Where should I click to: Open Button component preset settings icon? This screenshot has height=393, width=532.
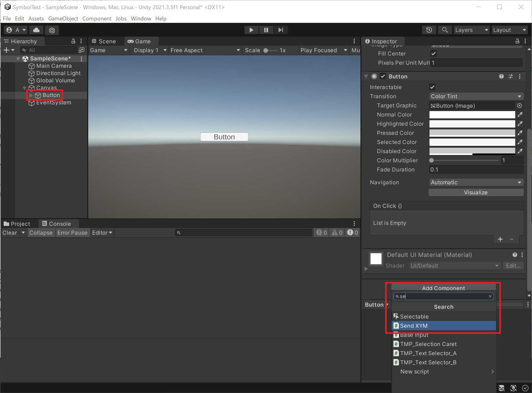pyautogui.click(x=511, y=76)
